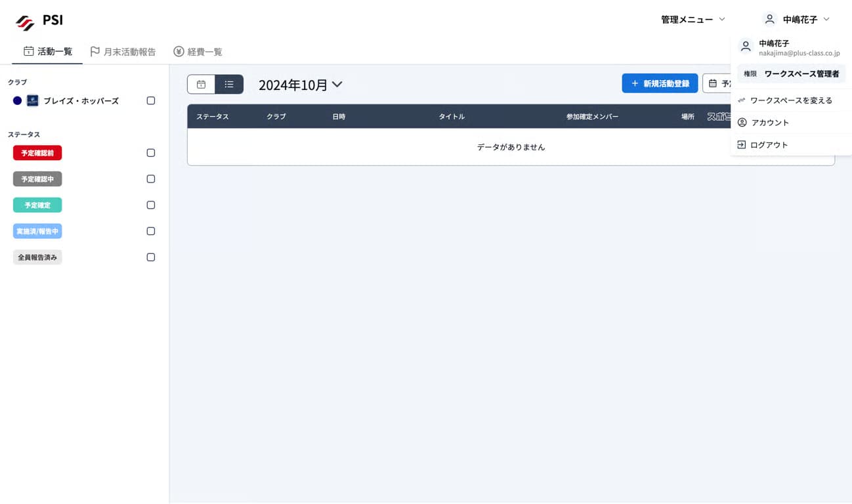This screenshot has width=852, height=504.
Task: Click calendar icon on partially hidden button
Action: point(713,83)
